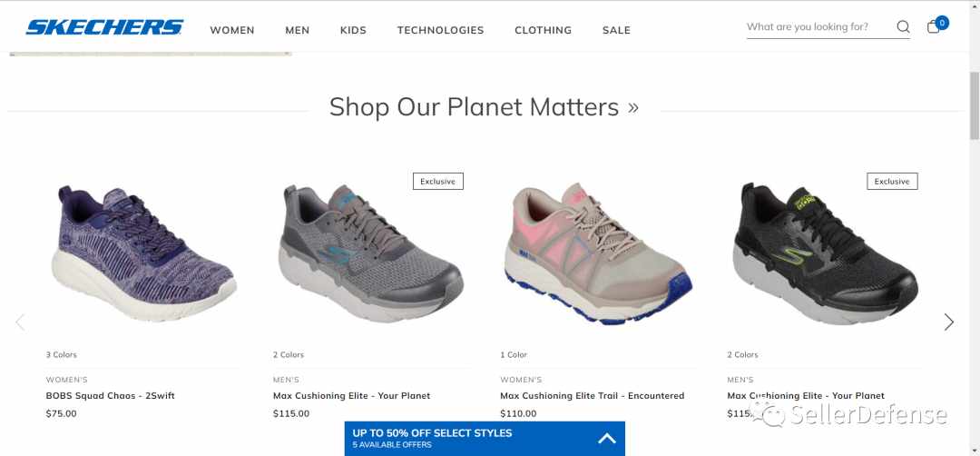Expand the 50% off offers chevron
The width and height of the screenshot is (980, 456).
click(607, 439)
